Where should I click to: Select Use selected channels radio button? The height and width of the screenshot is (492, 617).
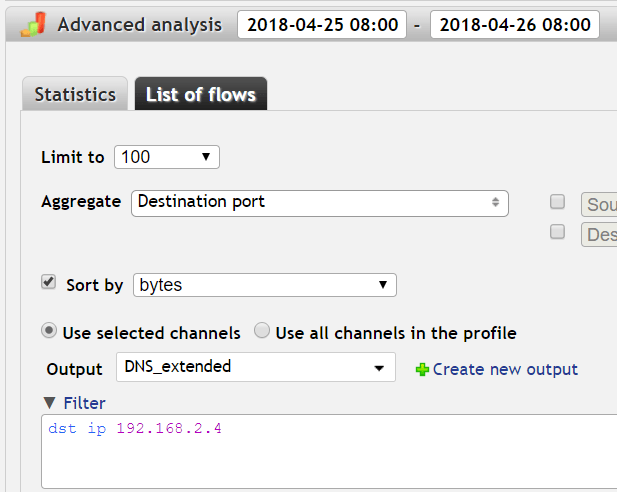pos(48,331)
